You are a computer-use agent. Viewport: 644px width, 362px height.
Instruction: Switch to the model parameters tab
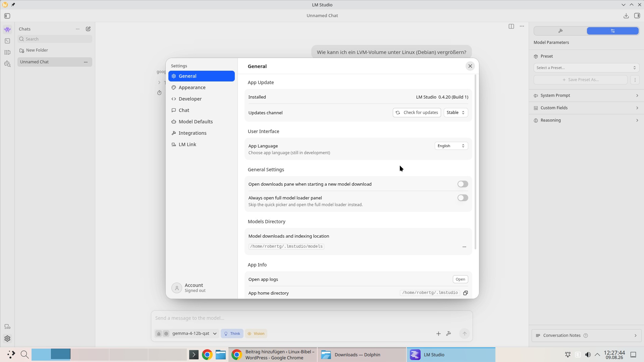[x=612, y=31]
